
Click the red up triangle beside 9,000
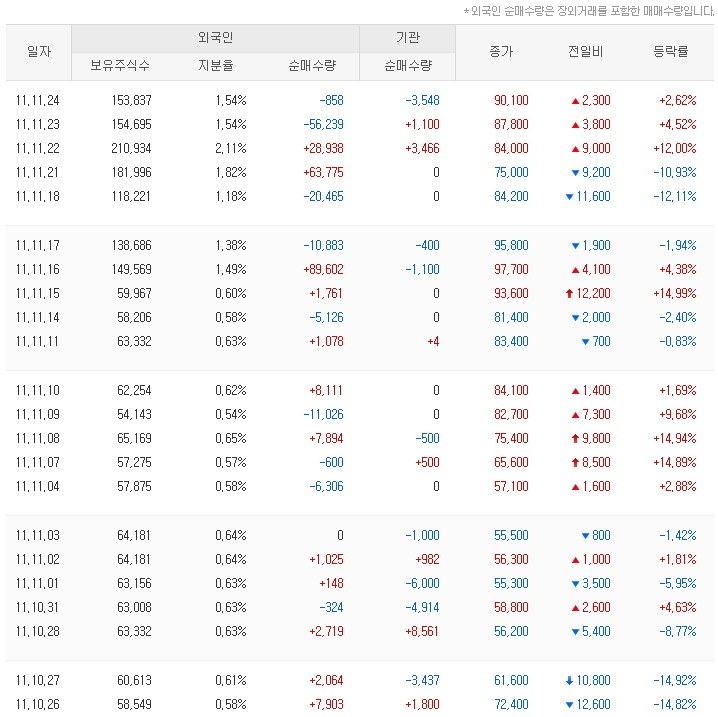pyautogui.click(x=575, y=149)
